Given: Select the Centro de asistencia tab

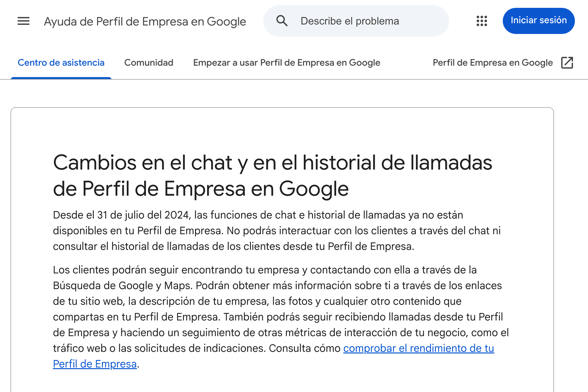Looking at the screenshot, I should [61, 62].
